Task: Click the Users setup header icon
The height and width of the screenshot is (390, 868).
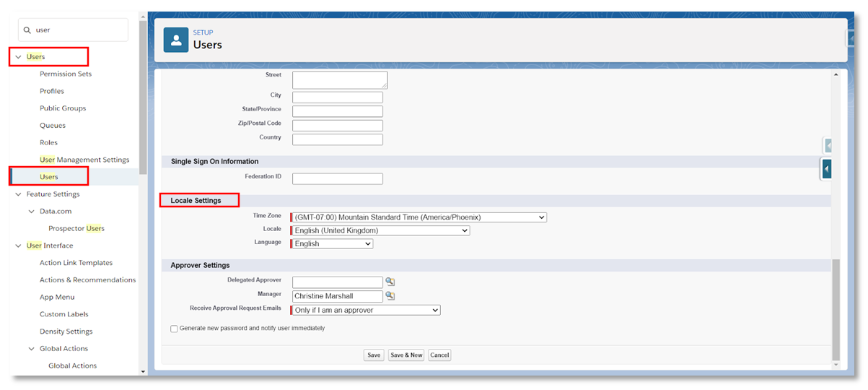Action: [x=176, y=40]
